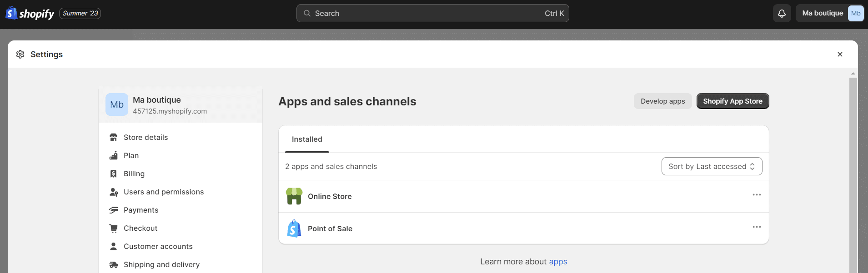This screenshot has height=273, width=868.
Task: Click the Mb avatar in top bar
Action: click(855, 14)
